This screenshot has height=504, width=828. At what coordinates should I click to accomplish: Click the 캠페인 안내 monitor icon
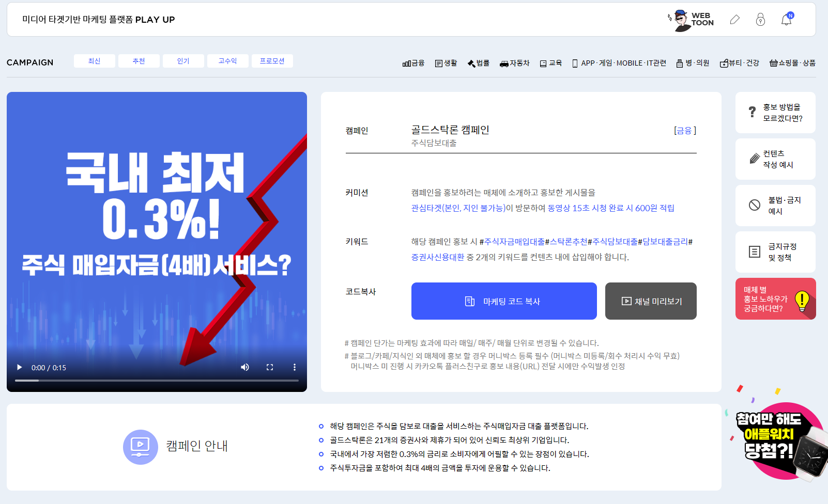pyautogui.click(x=141, y=447)
